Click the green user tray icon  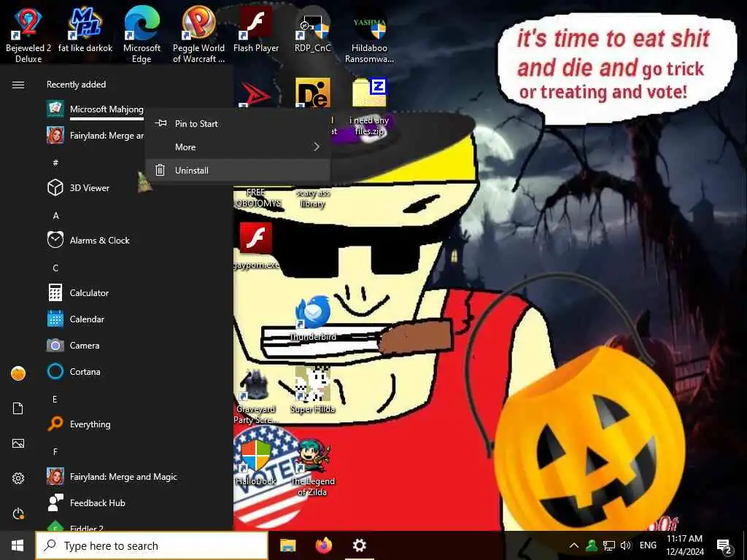[592, 545]
